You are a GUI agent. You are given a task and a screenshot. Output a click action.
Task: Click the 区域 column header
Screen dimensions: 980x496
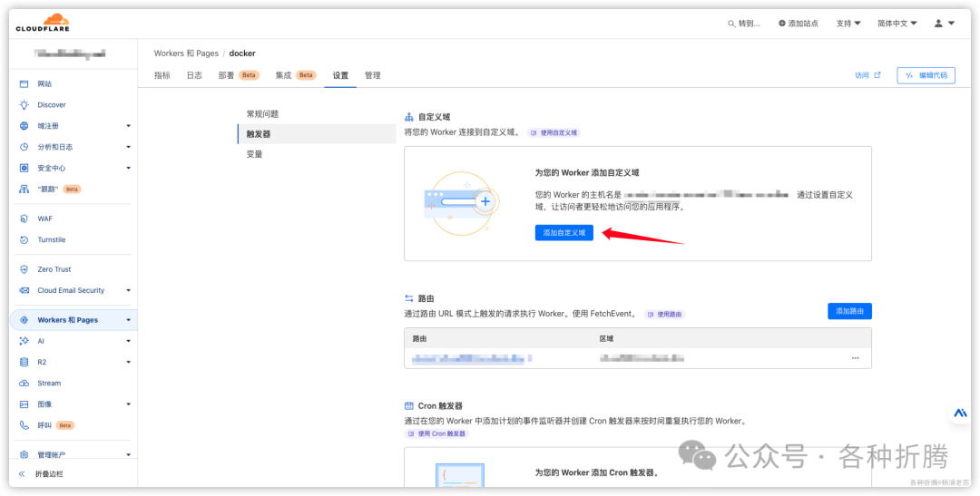(x=607, y=338)
